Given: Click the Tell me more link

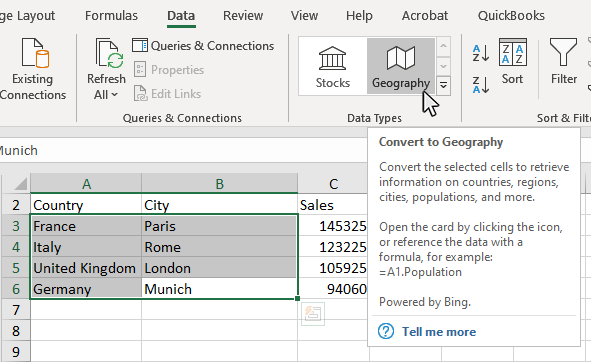Looking at the screenshot, I should pyautogui.click(x=439, y=332).
